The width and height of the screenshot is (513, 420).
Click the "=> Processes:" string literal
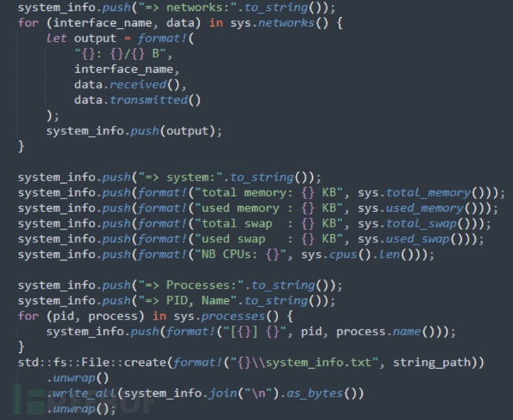click(x=191, y=285)
